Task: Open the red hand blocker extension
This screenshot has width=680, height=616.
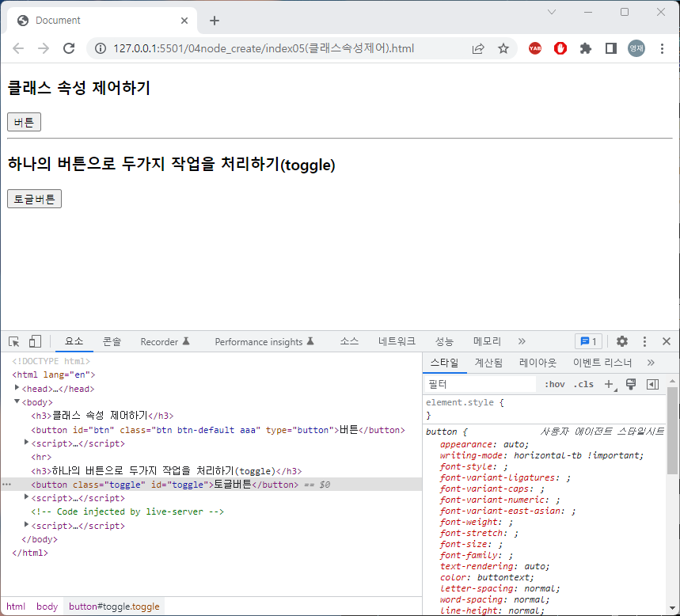Action: 560,48
